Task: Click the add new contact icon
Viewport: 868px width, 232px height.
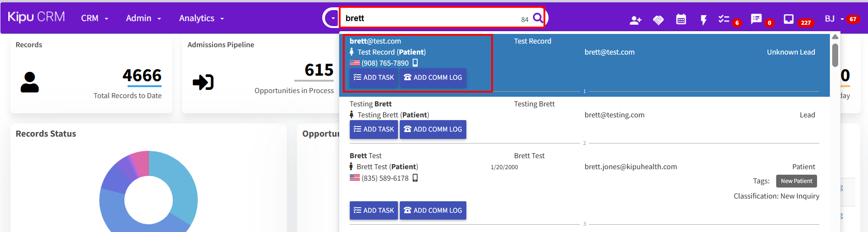Action: pyautogui.click(x=635, y=20)
